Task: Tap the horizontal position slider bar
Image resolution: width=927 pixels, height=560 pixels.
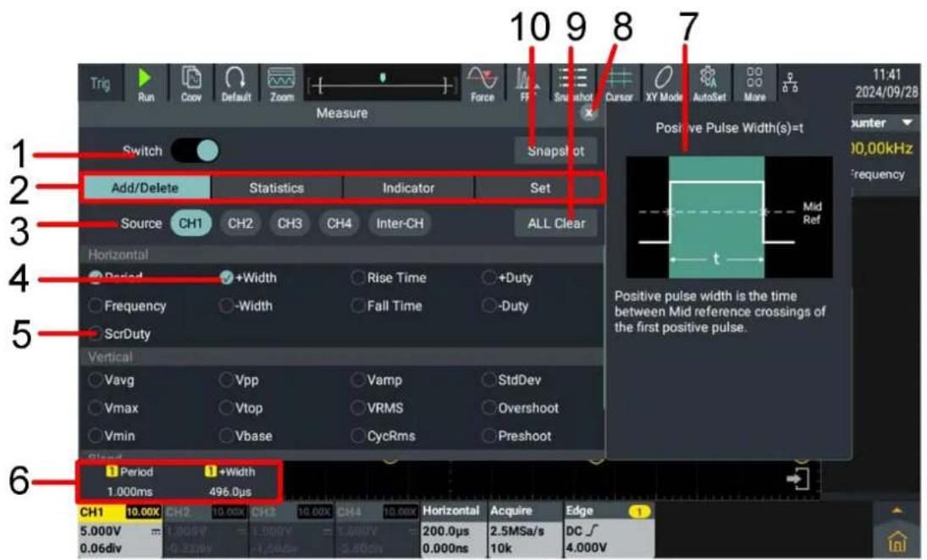Action: (383, 85)
